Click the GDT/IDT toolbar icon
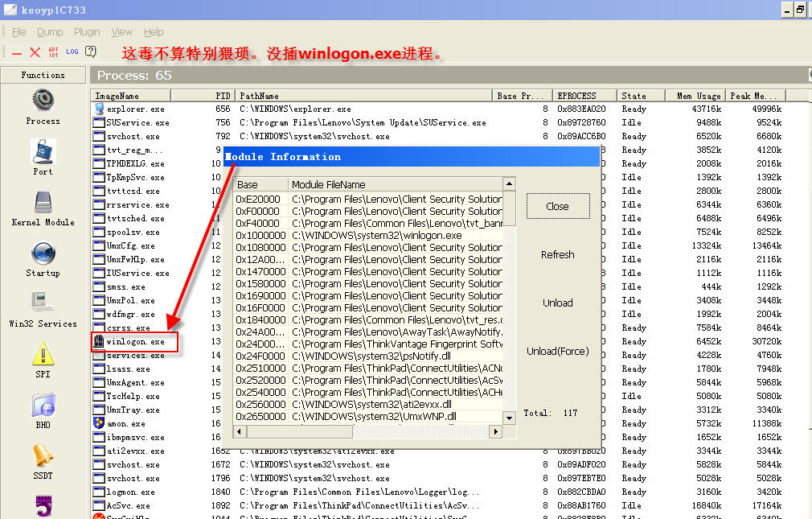The height and width of the screenshot is (519, 812). [53, 51]
